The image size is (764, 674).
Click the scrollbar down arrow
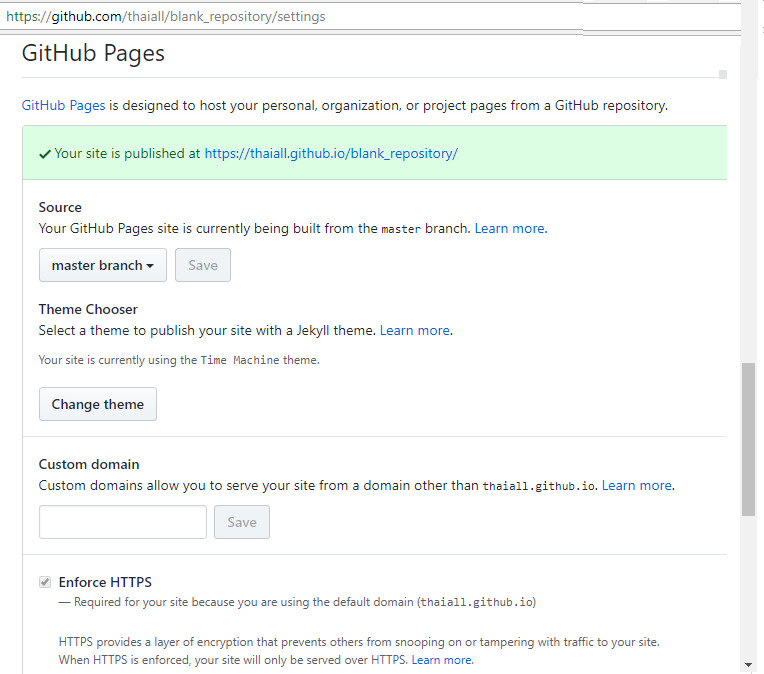click(x=748, y=665)
